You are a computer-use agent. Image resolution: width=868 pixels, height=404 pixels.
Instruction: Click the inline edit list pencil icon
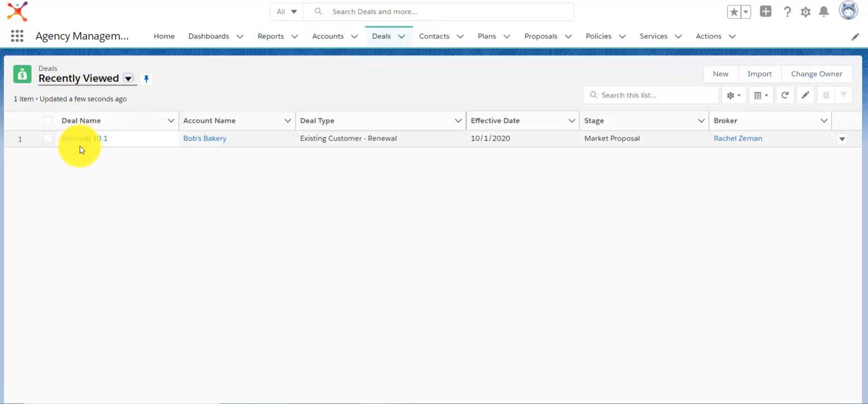coord(805,95)
